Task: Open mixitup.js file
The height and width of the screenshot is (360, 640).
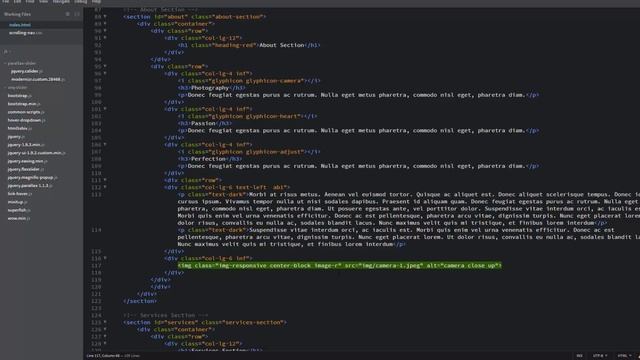Action: (18, 202)
